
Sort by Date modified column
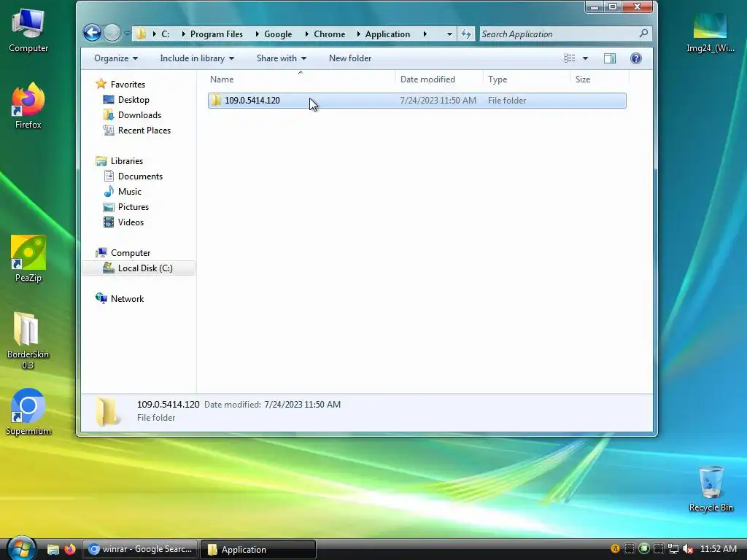(438, 79)
